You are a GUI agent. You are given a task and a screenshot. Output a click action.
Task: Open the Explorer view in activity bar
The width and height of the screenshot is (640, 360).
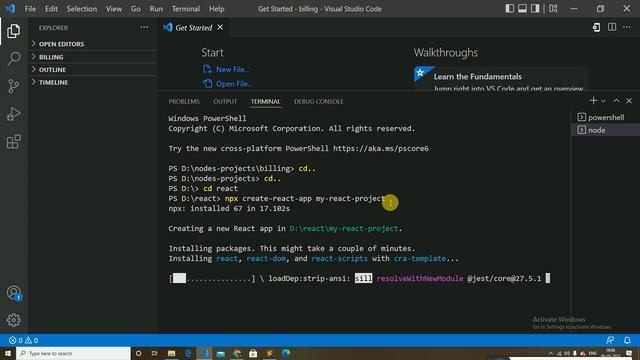(x=13, y=31)
